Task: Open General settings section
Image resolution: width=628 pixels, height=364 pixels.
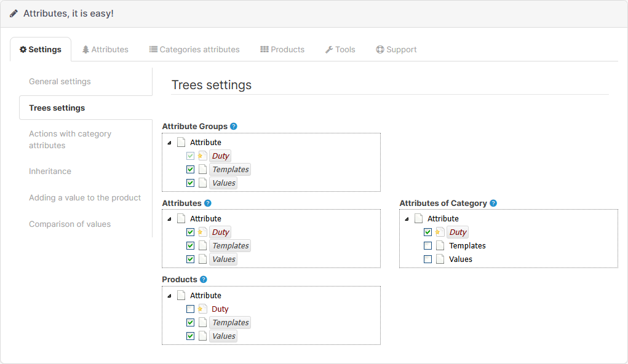Action: pos(60,82)
